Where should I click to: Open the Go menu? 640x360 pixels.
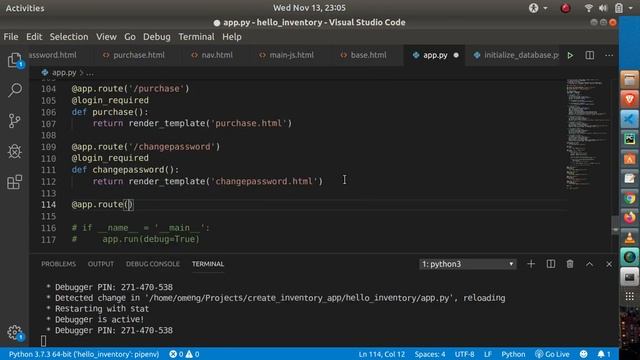pos(130,37)
